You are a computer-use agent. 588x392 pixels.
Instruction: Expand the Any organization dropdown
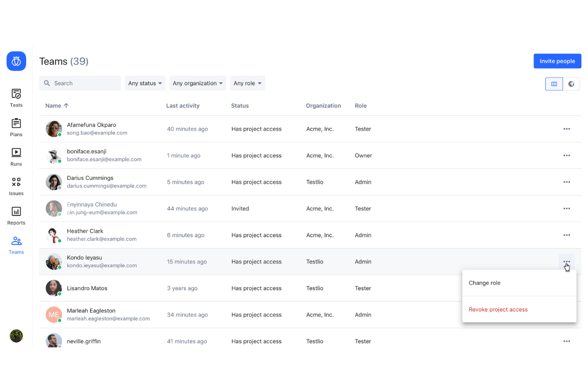[197, 83]
